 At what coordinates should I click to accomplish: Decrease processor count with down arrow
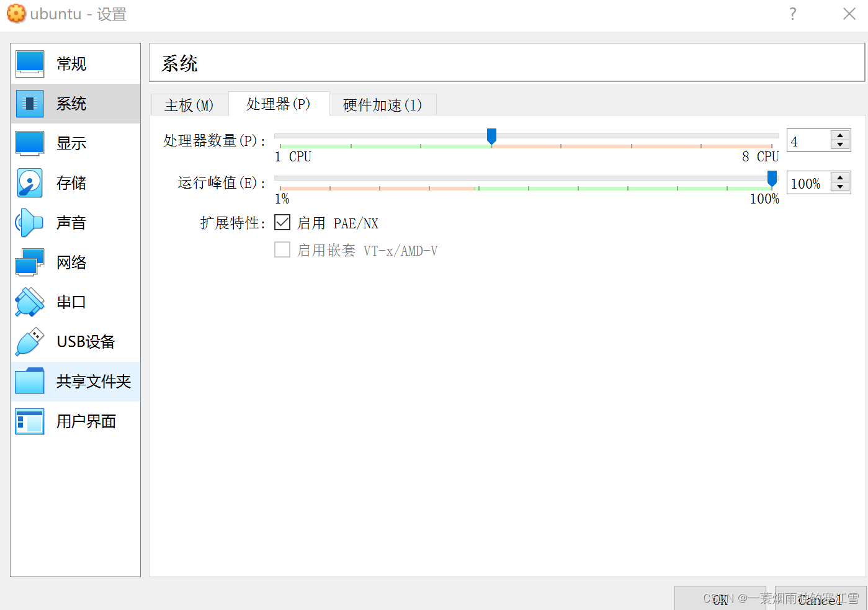(x=840, y=145)
